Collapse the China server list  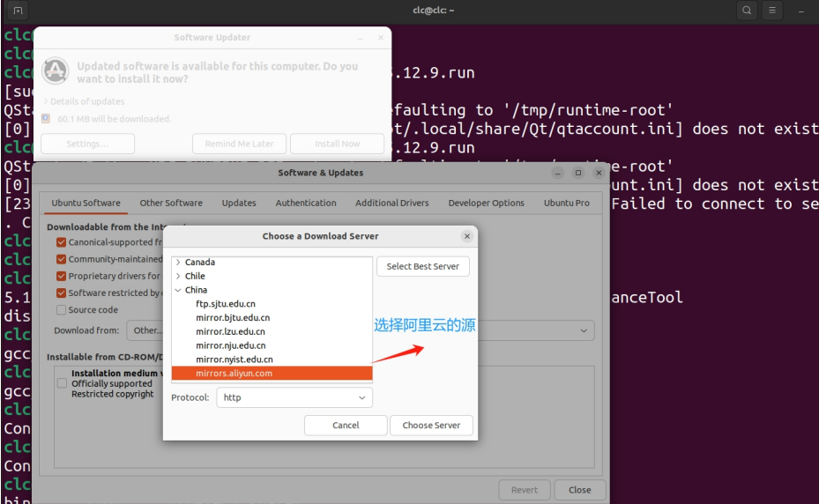pyautogui.click(x=178, y=290)
